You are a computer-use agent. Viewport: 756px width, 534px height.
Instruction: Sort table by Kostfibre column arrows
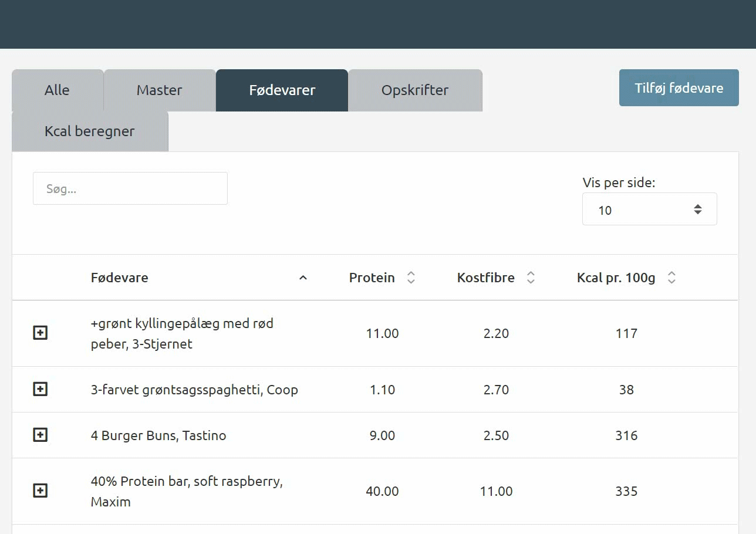pyautogui.click(x=531, y=278)
